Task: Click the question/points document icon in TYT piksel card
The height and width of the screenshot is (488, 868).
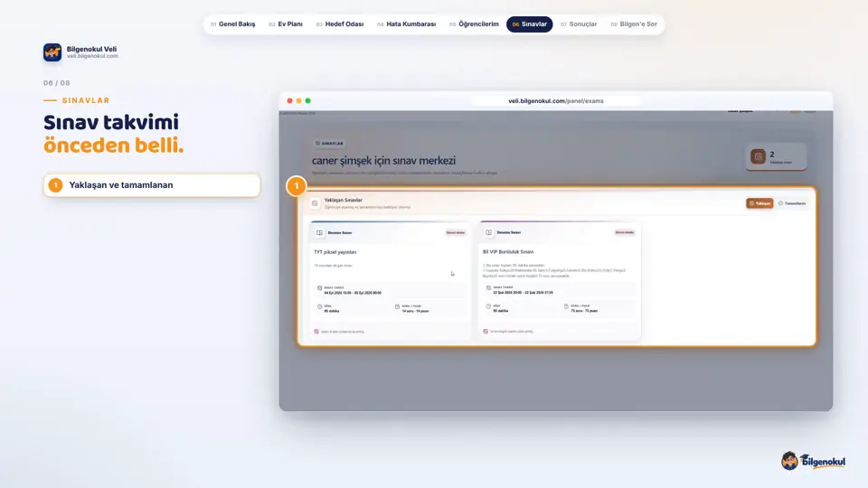Action: (x=397, y=306)
